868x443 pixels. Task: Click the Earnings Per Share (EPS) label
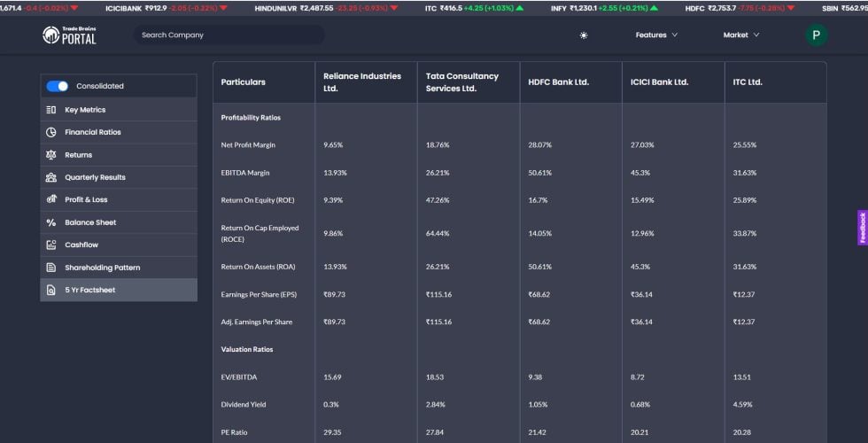click(259, 294)
